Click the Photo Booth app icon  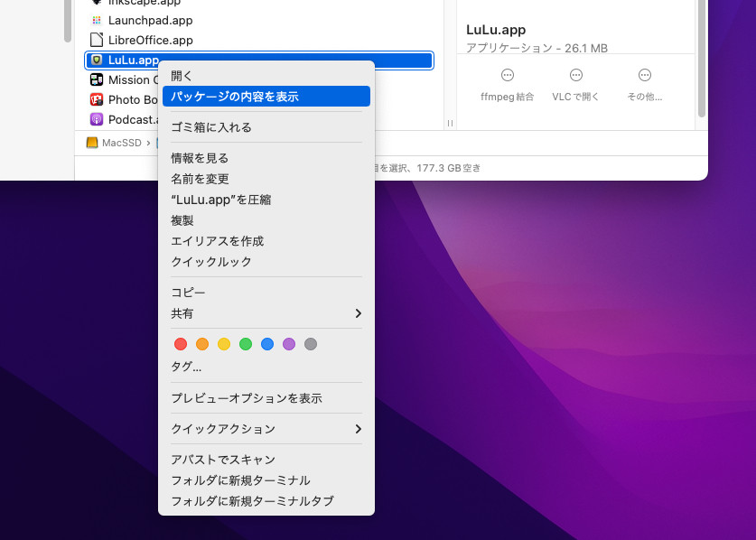pyautogui.click(x=97, y=100)
